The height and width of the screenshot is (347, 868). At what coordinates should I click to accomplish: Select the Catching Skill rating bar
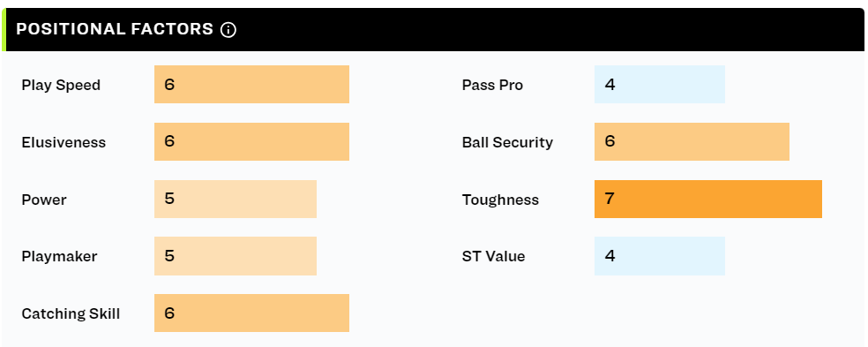tap(251, 313)
